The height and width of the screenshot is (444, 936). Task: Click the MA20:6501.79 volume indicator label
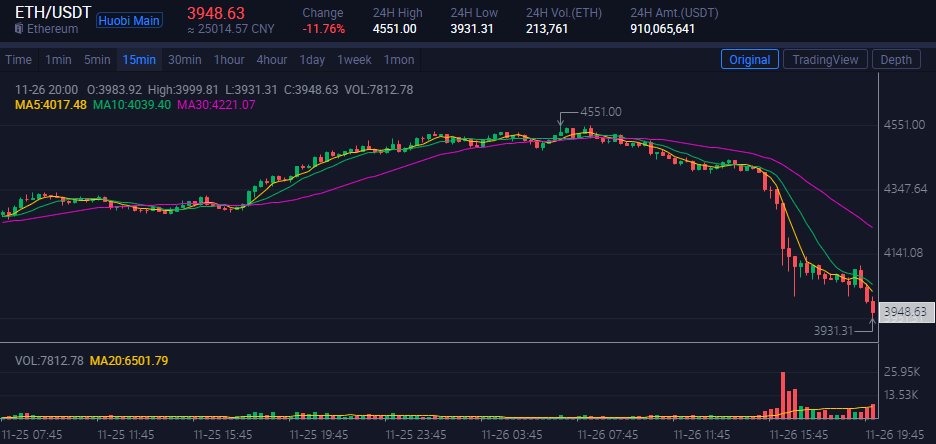tap(129, 360)
